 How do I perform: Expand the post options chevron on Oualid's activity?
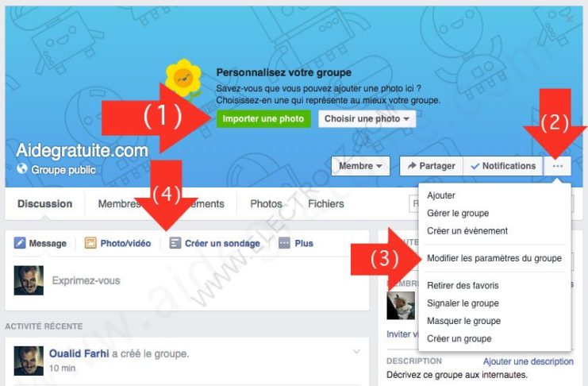coord(356,352)
